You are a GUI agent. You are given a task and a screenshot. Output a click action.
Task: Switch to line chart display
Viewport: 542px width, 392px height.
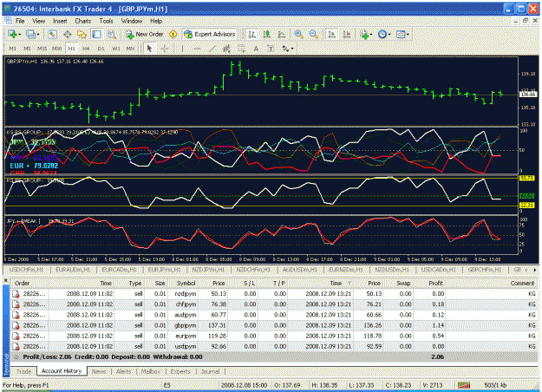(282, 34)
